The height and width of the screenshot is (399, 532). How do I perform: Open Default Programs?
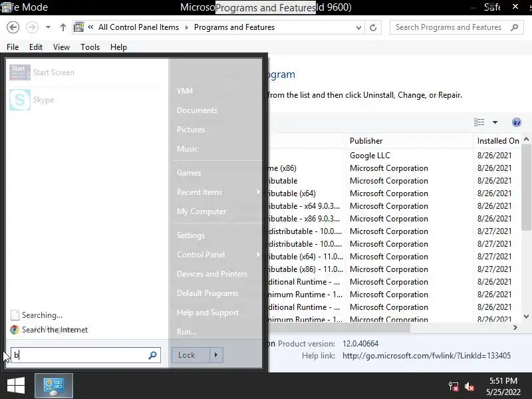coord(207,293)
